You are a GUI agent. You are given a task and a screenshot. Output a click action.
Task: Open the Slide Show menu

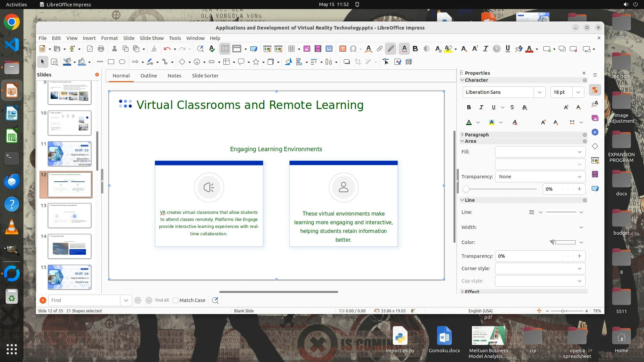(152, 38)
